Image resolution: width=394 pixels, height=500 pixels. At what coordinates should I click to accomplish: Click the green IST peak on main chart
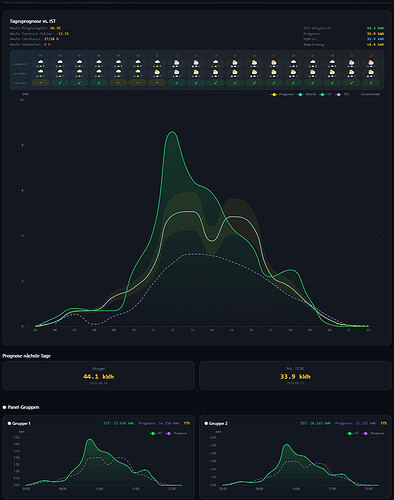172,132
